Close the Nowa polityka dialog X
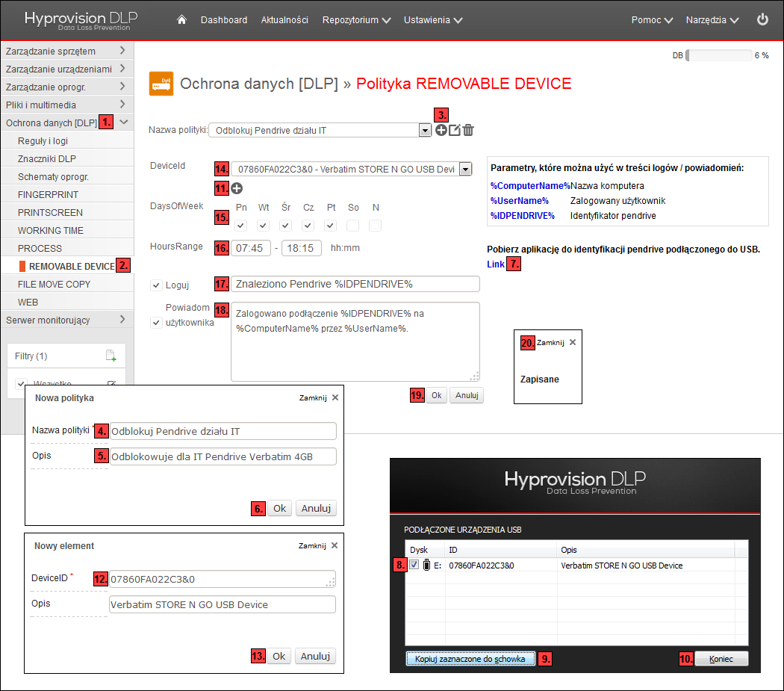The height and width of the screenshot is (691, 784). (335, 397)
